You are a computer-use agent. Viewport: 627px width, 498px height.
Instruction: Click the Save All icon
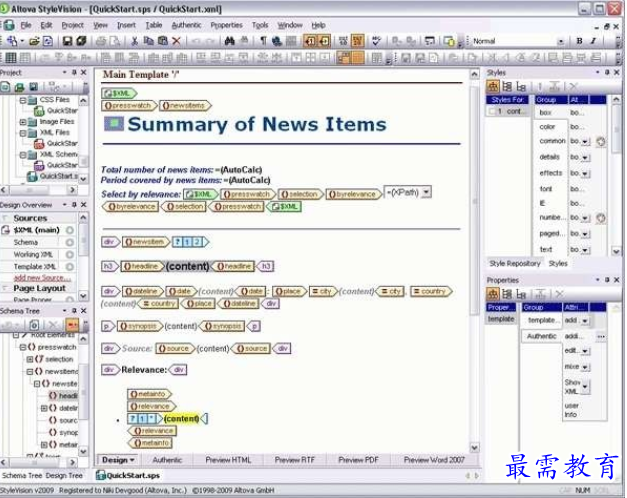[81, 41]
